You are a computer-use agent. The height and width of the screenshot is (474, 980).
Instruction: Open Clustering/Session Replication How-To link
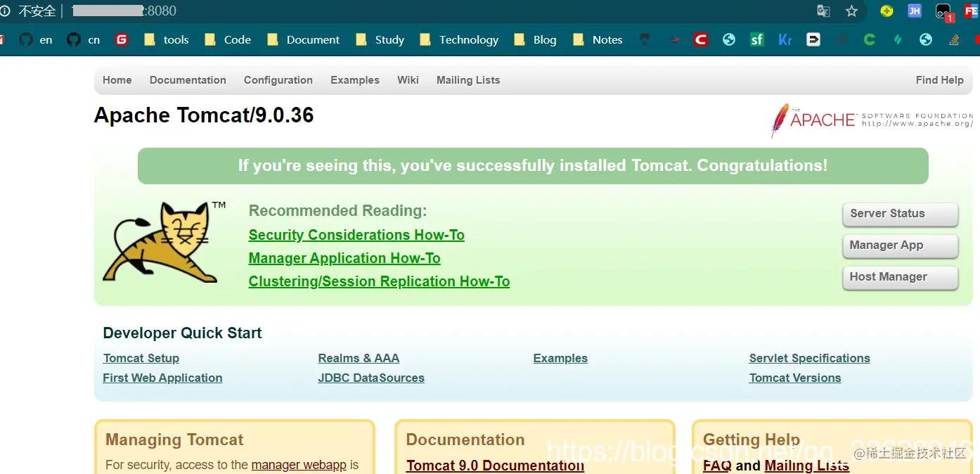point(379,281)
